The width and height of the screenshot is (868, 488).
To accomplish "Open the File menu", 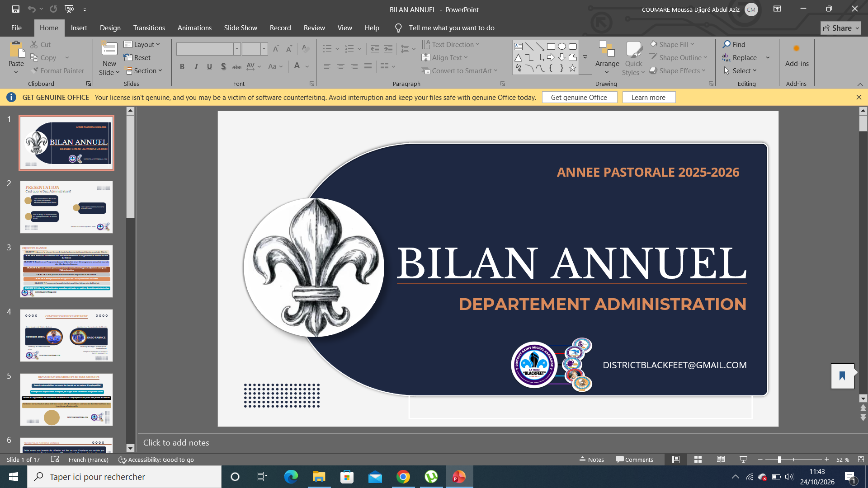I will pos(16,28).
